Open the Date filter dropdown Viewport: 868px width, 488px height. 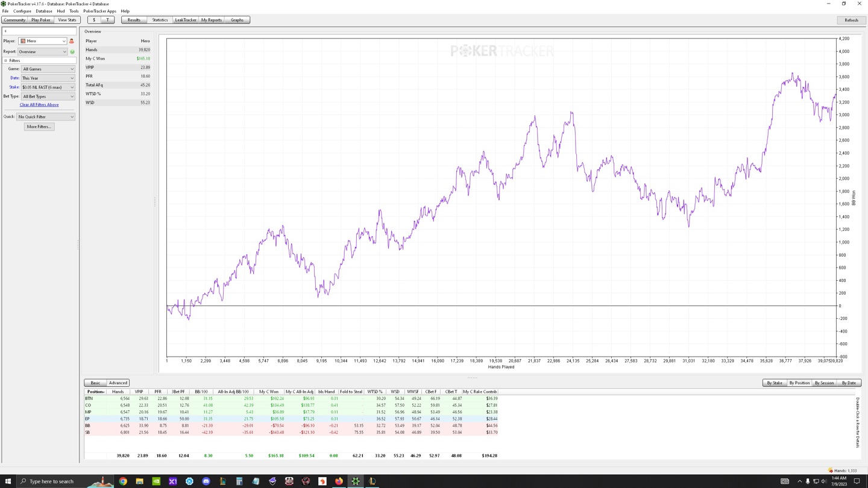click(48, 78)
